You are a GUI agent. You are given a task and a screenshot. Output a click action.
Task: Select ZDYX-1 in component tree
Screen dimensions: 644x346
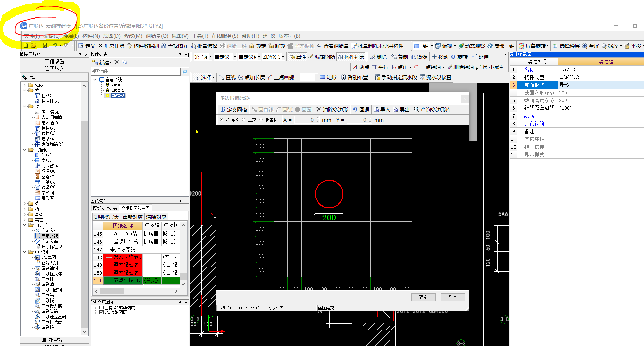point(118,85)
